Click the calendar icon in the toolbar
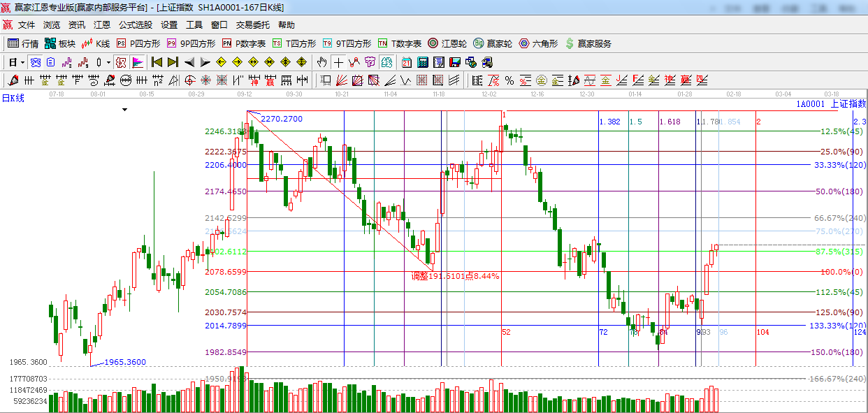Image resolution: width=868 pixels, height=413 pixels. (406, 62)
